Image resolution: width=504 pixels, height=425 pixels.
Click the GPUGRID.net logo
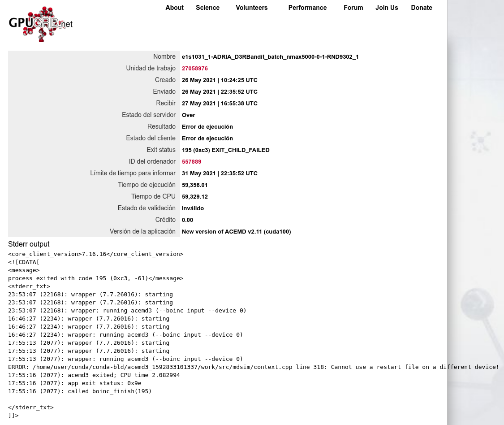click(41, 24)
